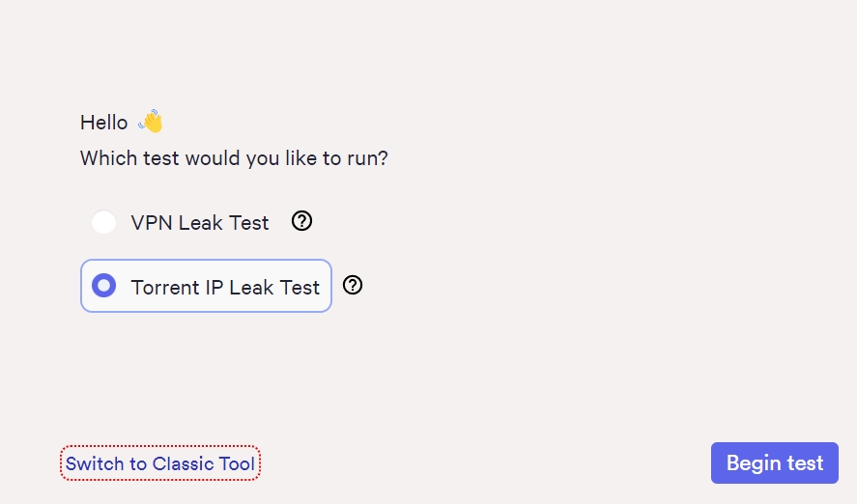Choose the unselected VPN radio circle
The image size is (857, 504).
coord(103,222)
